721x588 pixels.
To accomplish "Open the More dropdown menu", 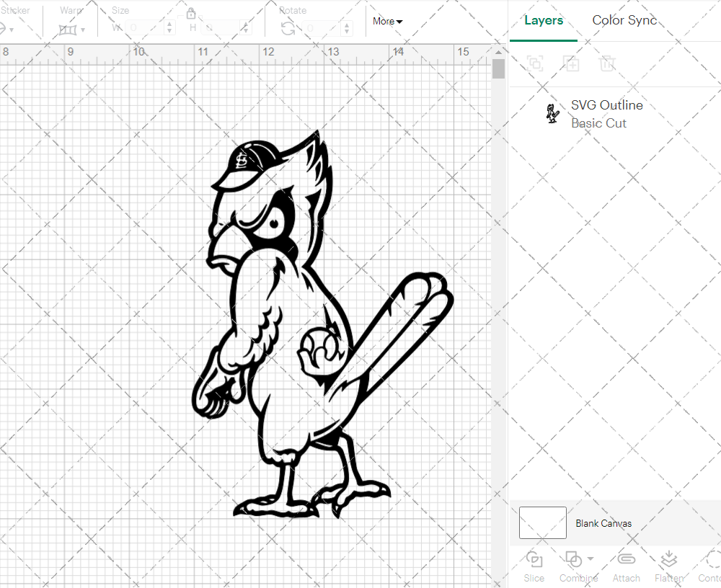I will tap(387, 22).
